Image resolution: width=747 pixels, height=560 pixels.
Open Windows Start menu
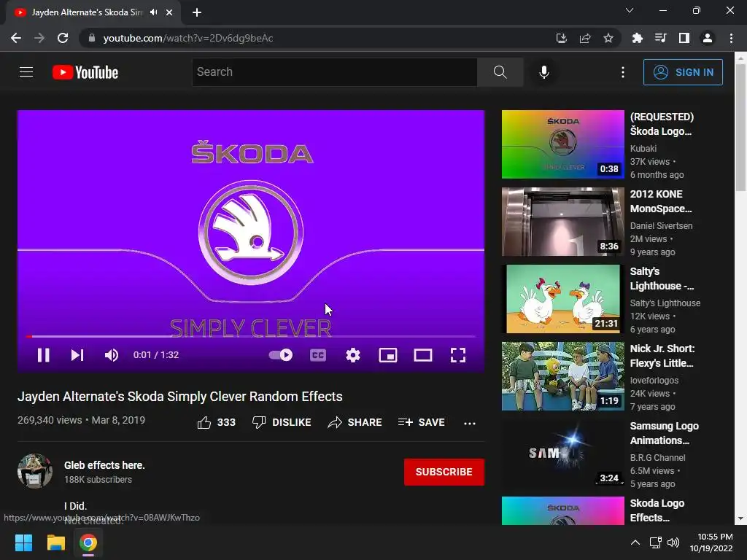24,542
